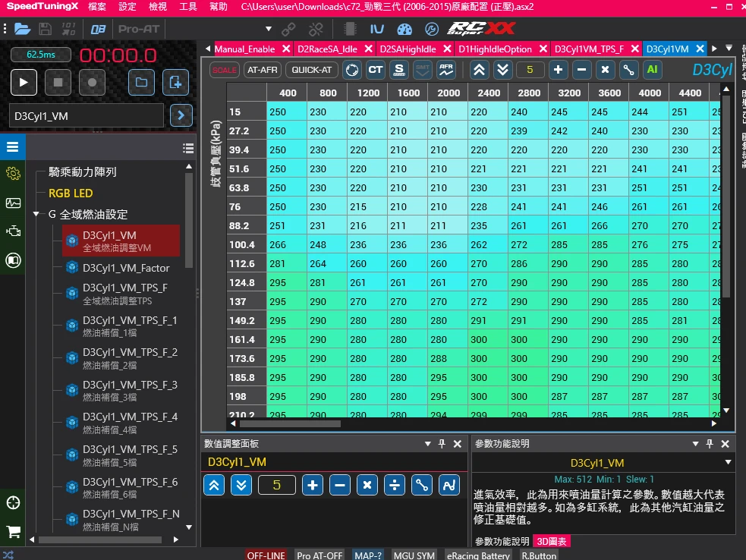Pin the 參數功能說明 panel
The image size is (746, 560).
click(x=710, y=444)
